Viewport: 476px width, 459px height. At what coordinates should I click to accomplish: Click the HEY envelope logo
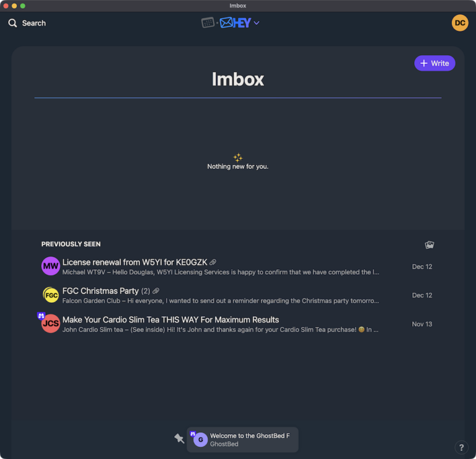point(236,23)
